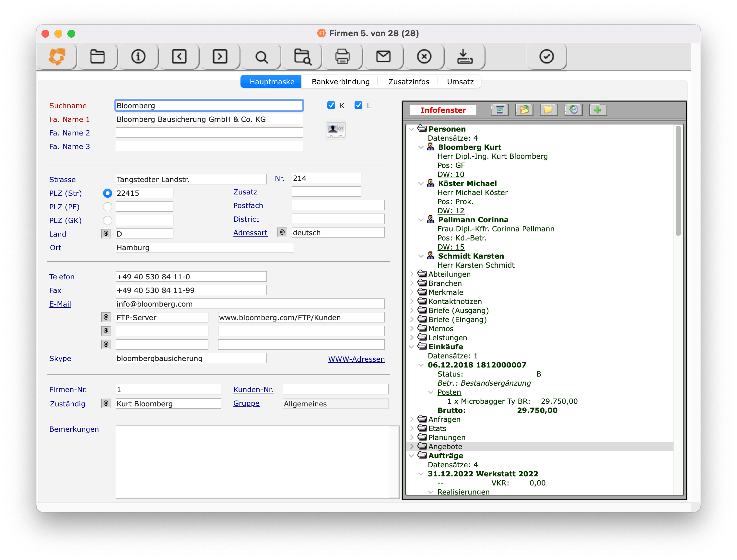Viewport: 737px width, 560px height.
Task: Open the magnifier search toolbar icon
Action: pyautogui.click(x=261, y=57)
